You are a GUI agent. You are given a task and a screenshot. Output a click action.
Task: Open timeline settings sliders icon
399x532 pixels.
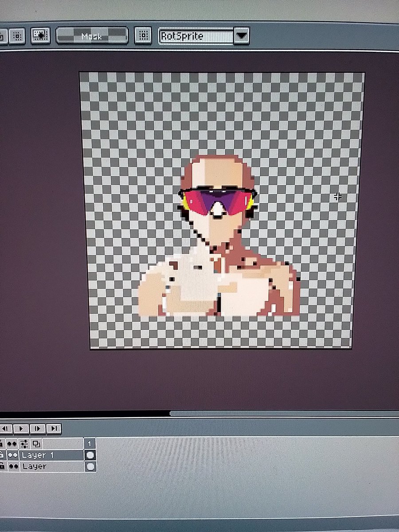click(x=24, y=443)
